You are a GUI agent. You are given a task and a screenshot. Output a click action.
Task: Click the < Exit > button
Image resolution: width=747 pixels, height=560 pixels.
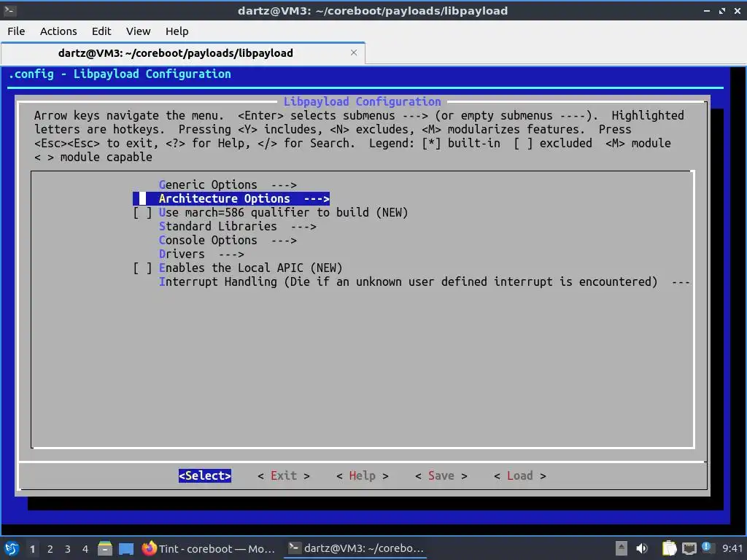tap(284, 475)
